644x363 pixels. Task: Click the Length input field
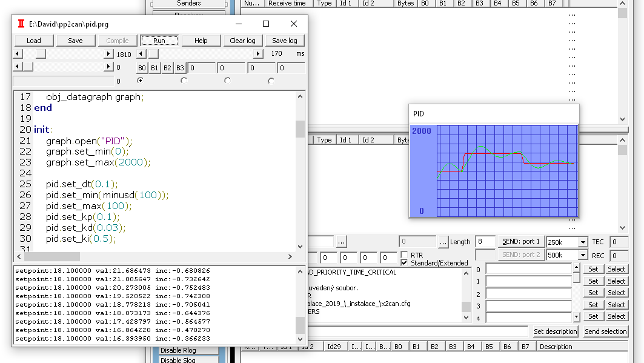[x=485, y=242]
